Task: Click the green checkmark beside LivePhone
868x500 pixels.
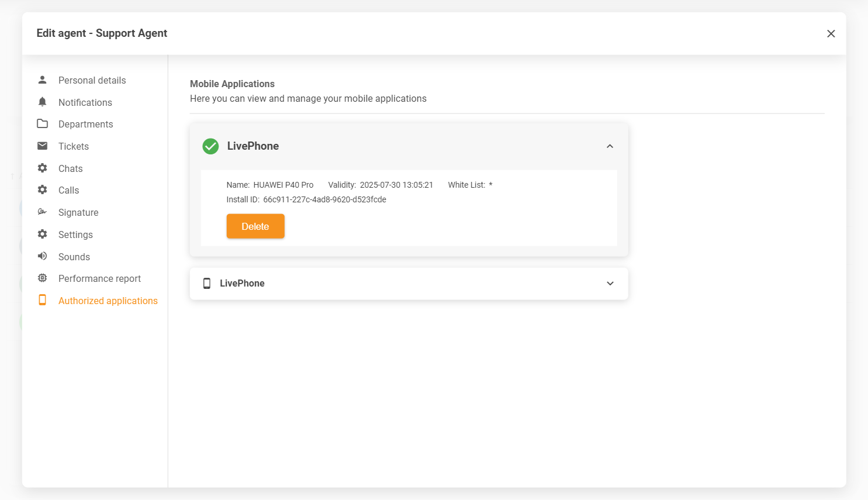Action: point(210,146)
